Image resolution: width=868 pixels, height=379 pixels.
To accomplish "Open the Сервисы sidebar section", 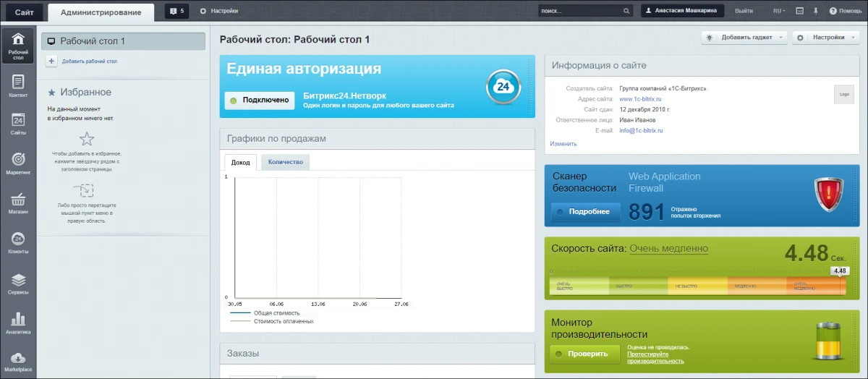I will 18,284.
